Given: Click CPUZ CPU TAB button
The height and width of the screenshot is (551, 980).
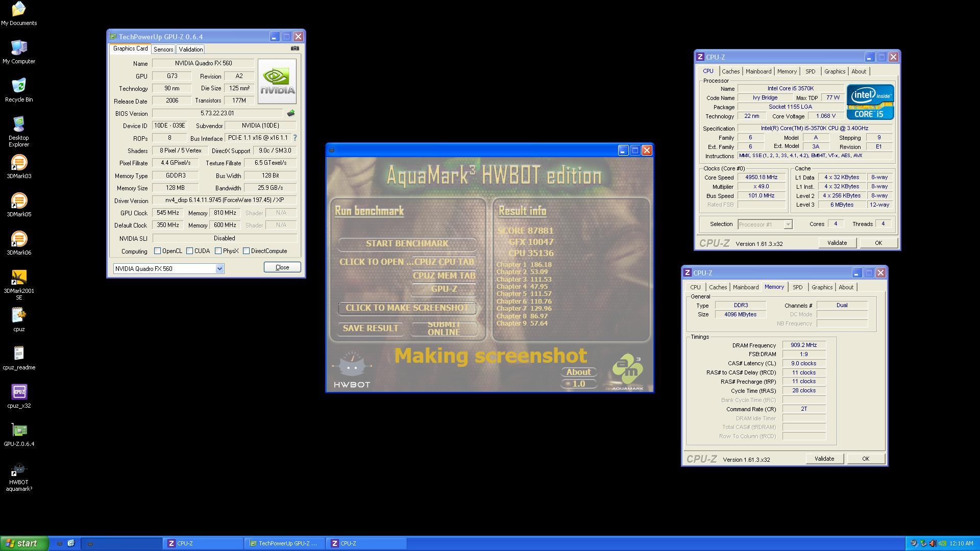Looking at the screenshot, I should pyautogui.click(x=444, y=262).
